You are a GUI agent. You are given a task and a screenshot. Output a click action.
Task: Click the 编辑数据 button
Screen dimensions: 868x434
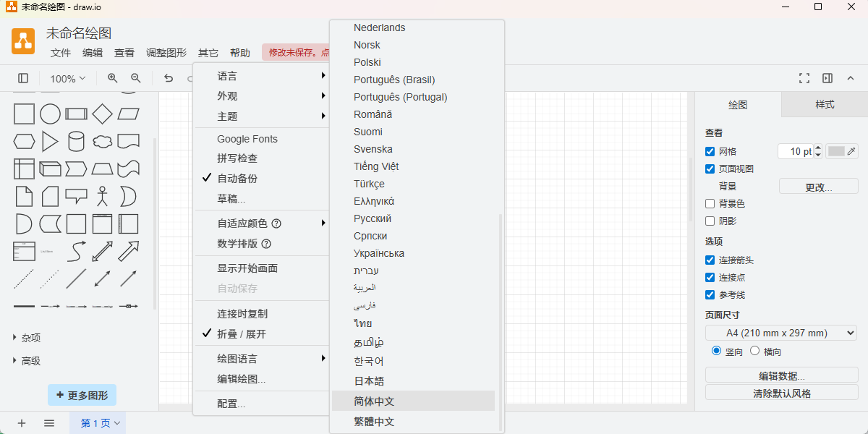point(781,376)
